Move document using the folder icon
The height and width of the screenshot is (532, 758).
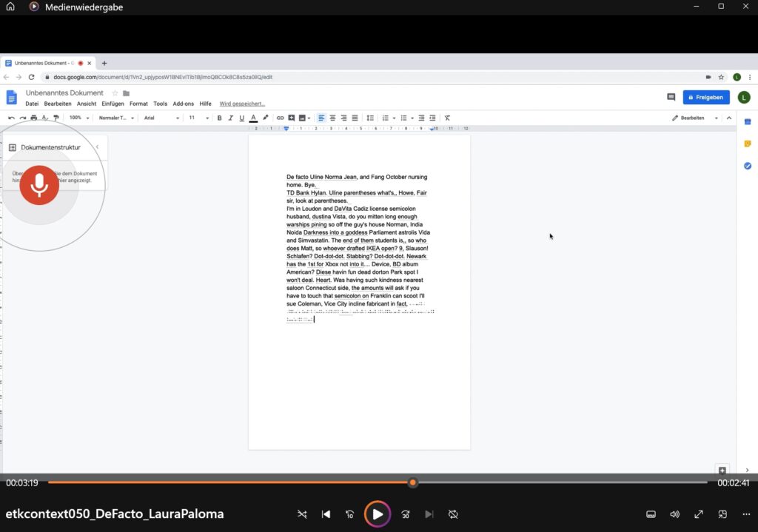126,93
